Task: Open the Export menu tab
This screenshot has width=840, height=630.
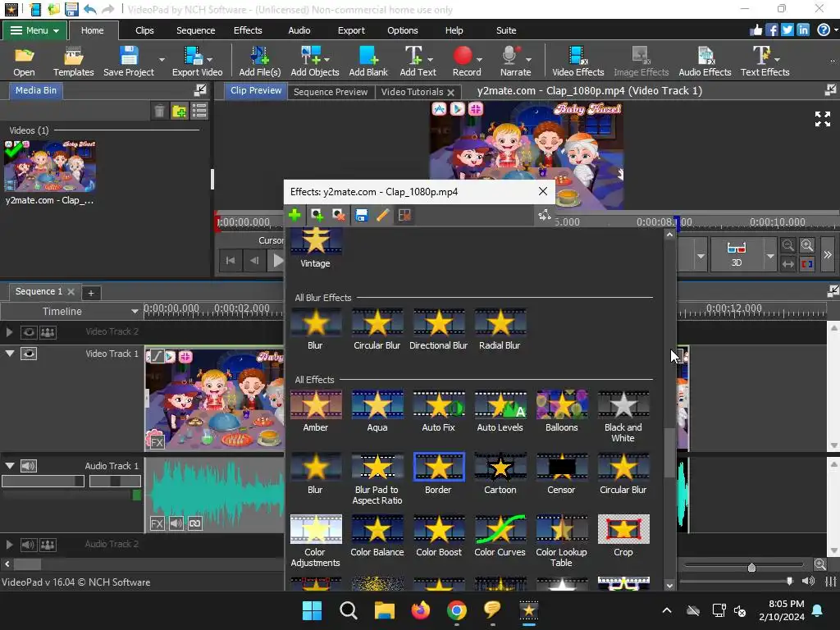Action: click(351, 30)
